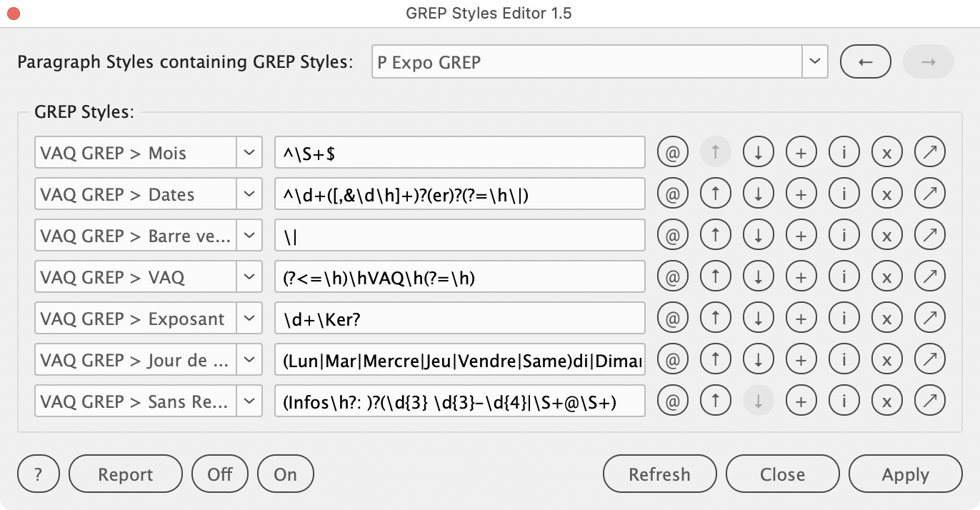Turn off GREP styles with Off button
The height and width of the screenshot is (510, 980).
(x=220, y=474)
